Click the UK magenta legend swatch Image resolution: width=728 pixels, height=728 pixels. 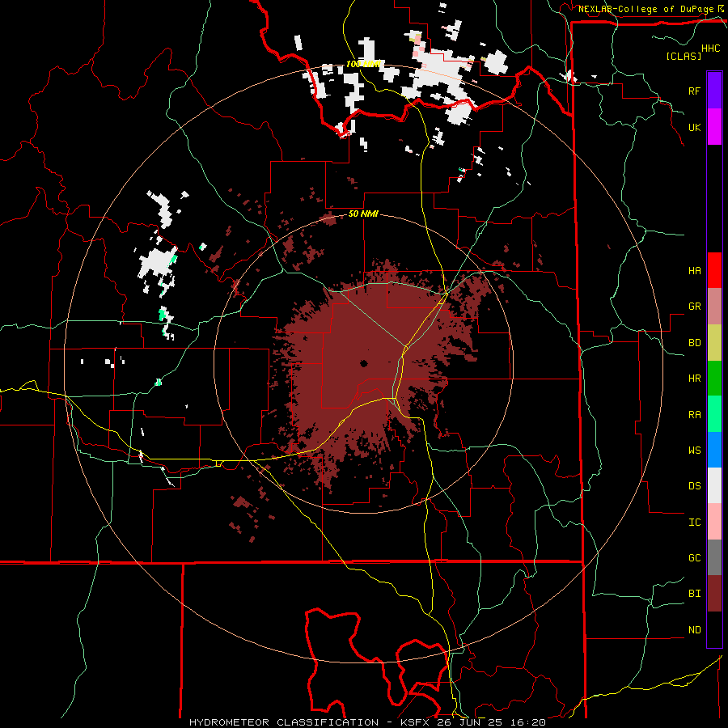714,127
